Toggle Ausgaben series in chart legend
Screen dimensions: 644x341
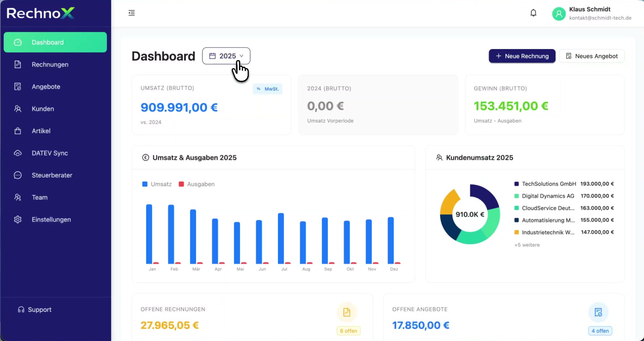(x=196, y=184)
